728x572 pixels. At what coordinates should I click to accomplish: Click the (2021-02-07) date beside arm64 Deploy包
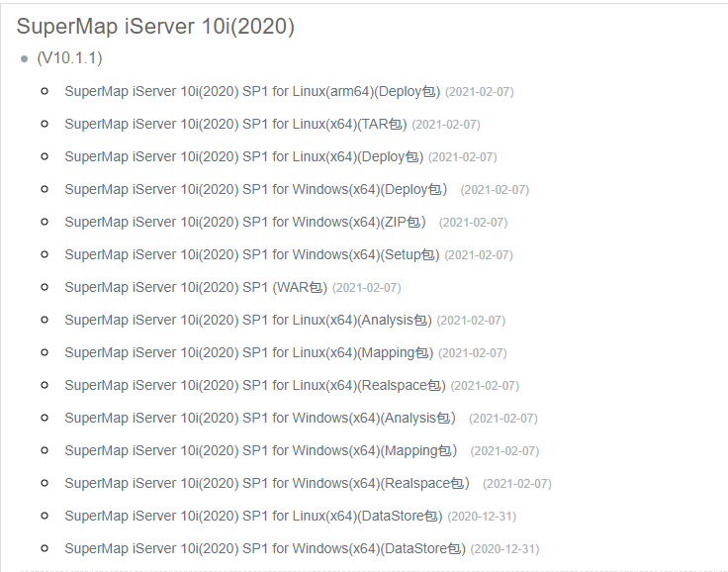point(480,92)
